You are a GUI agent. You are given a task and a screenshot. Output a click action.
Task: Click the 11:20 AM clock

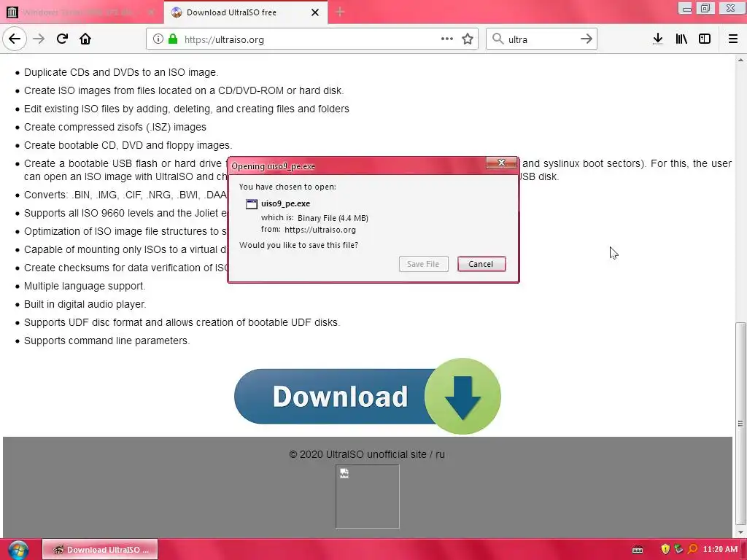[720, 549]
